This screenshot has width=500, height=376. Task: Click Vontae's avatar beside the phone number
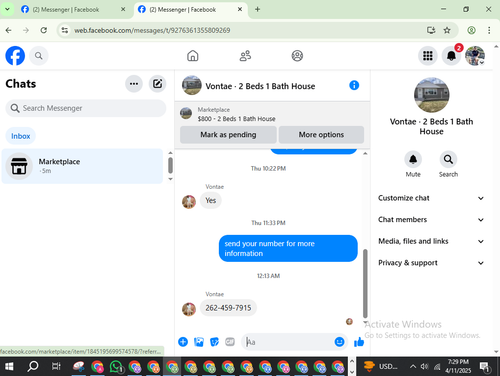(189, 309)
